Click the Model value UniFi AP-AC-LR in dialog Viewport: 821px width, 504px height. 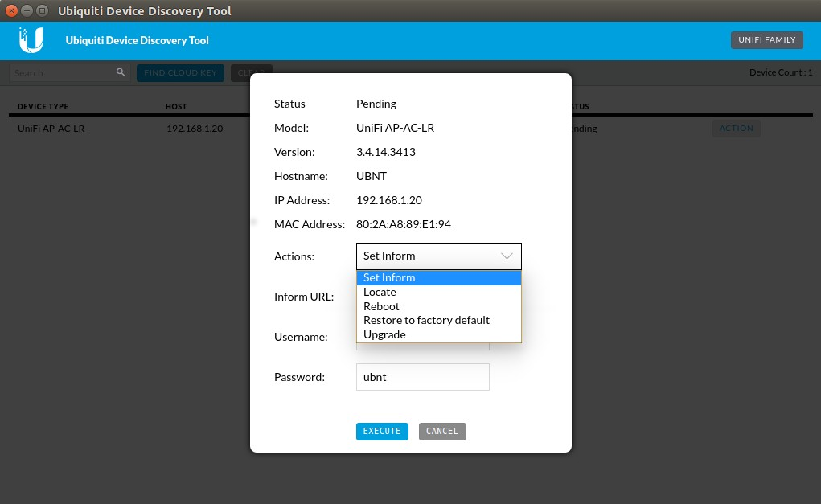click(x=396, y=129)
